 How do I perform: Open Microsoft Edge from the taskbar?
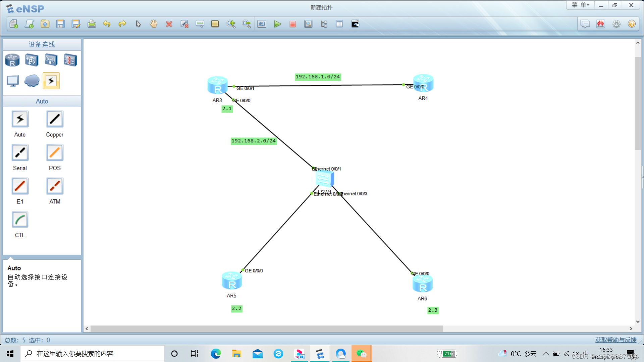216,354
